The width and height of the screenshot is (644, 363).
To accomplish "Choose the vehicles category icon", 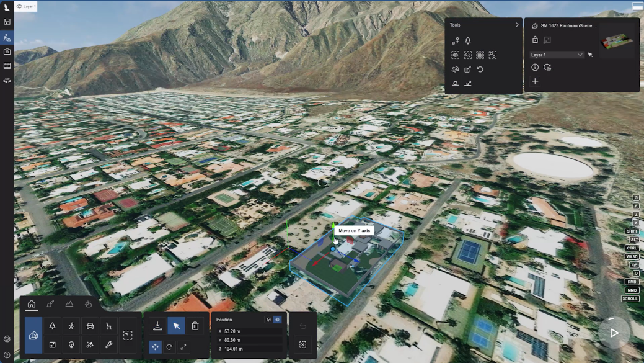I will 90,326.
